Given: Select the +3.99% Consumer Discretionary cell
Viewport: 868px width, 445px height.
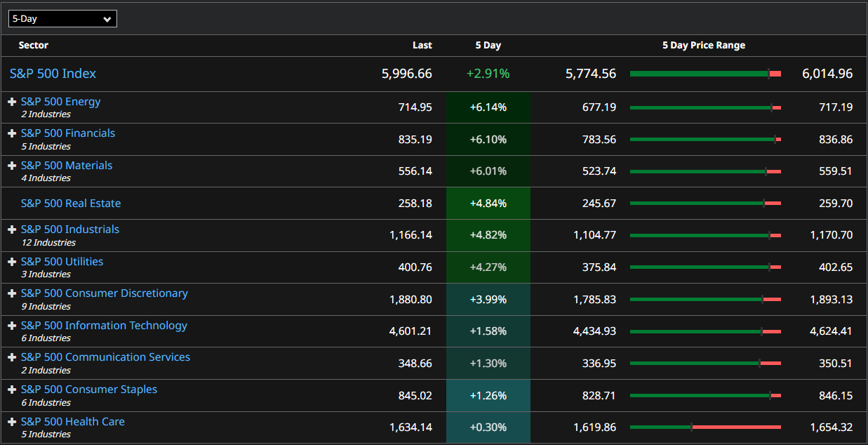Looking at the screenshot, I should click(x=488, y=300).
